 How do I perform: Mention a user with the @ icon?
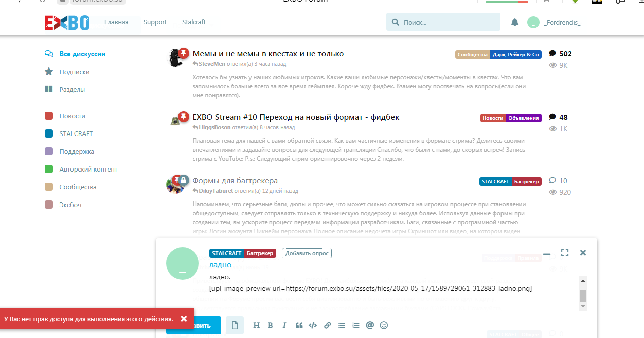(370, 325)
